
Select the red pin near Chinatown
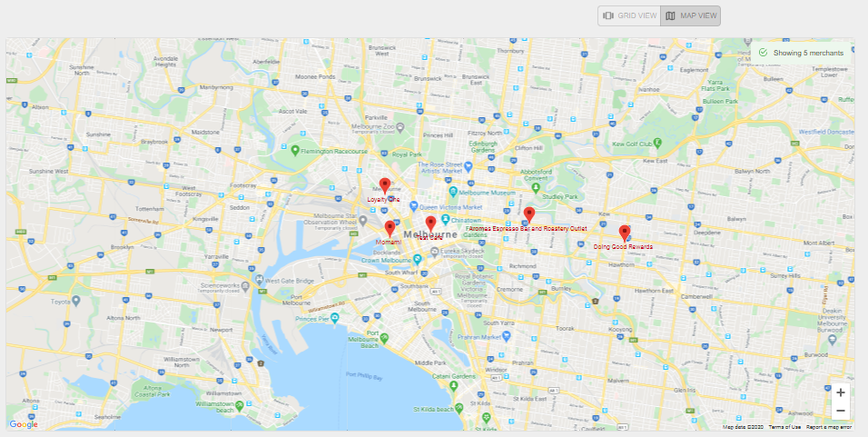click(430, 223)
